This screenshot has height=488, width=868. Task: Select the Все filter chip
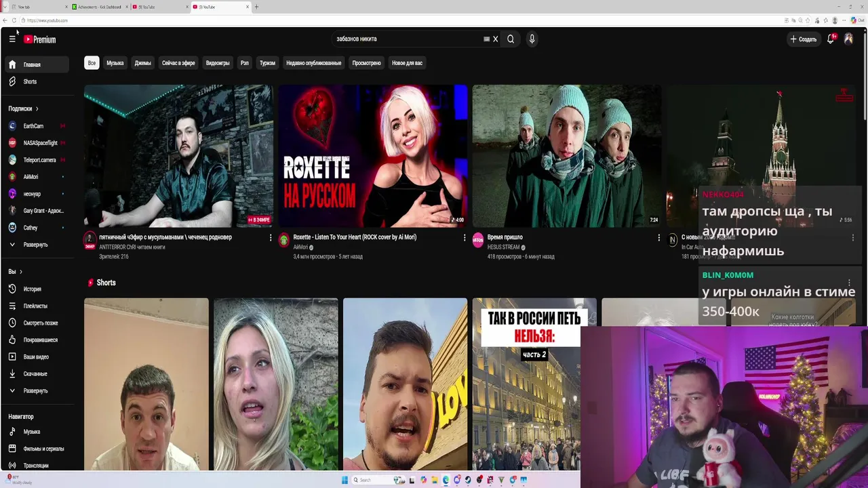coord(92,63)
